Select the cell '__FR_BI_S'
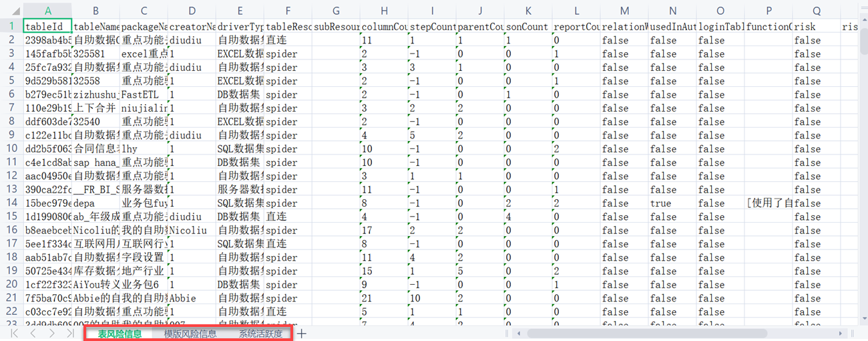The width and height of the screenshot is (868, 341). [x=95, y=189]
